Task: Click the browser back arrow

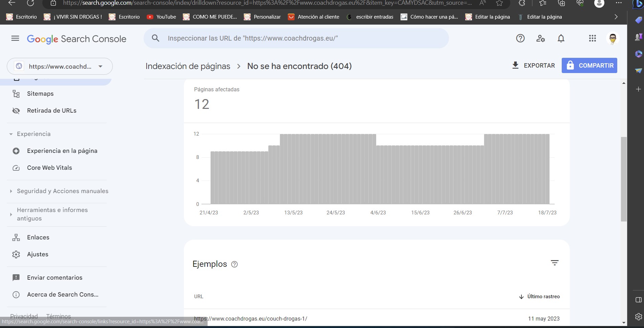Action: pos(12,3)
